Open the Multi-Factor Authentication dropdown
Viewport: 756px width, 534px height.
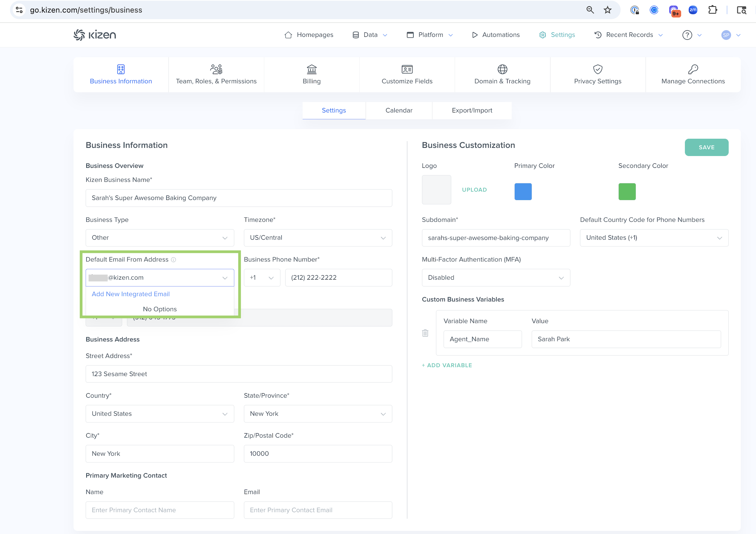(x=495, y=278)
